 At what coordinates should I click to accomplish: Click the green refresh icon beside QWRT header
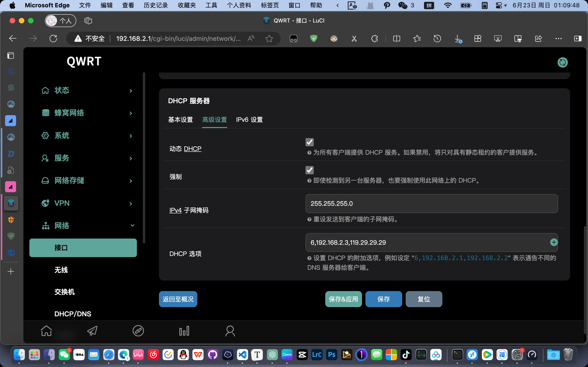point(562,62)
